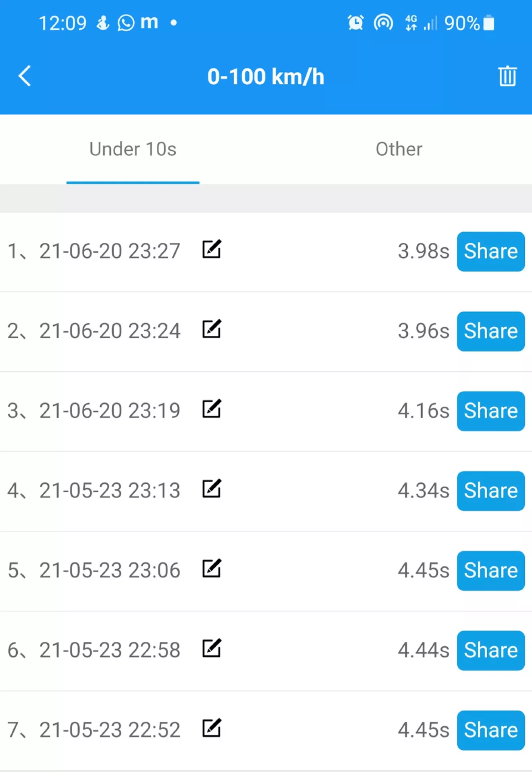Screen dimensions: 532x772
Task: Edit the 21-05-23 23:13 record name
Action: [x=212, y=489]
